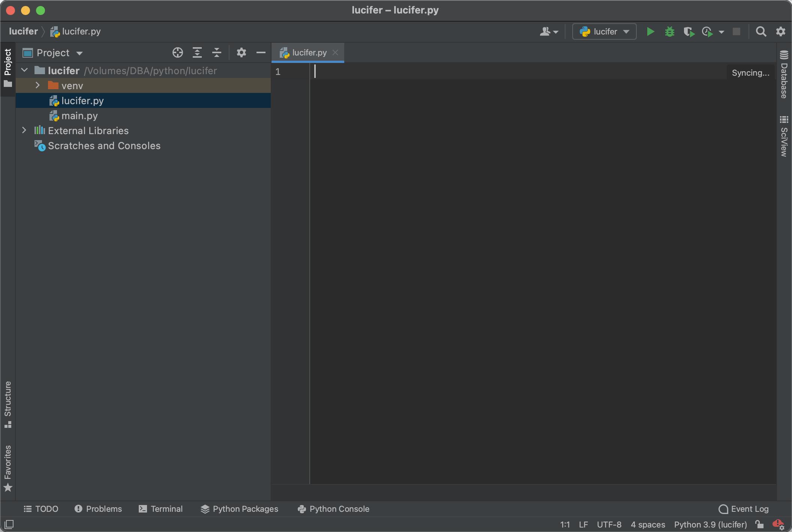Screen dimensions: 792x532
Task: Click the collapse all icon in project panel
Action: click(217, 52)
